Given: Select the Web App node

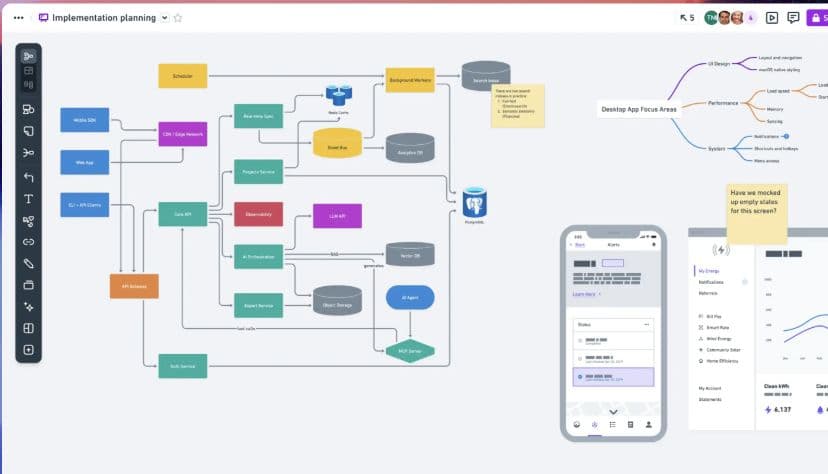Looking at the screenshot, I should [x=84, y=163].
